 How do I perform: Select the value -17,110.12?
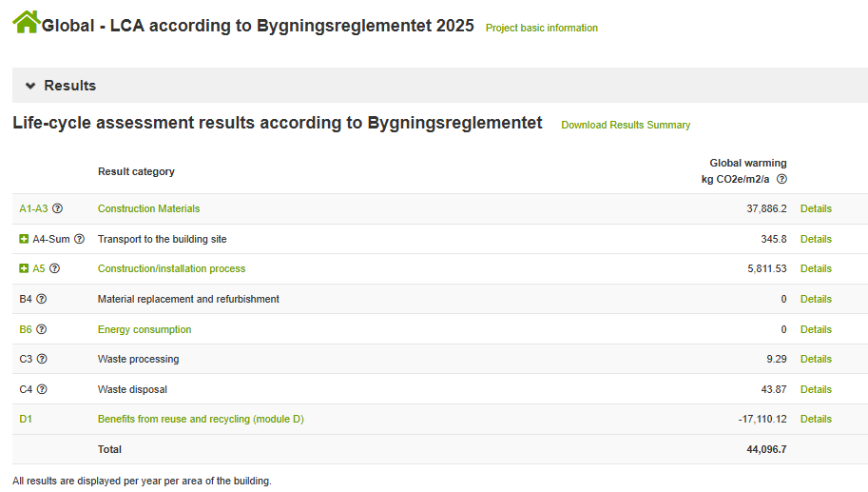coord(762,419)
